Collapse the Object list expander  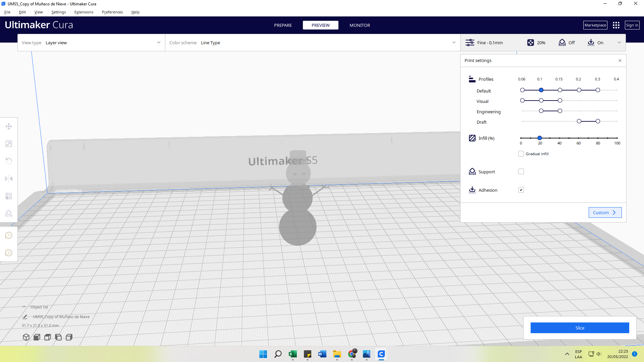[x=24, y=307]
